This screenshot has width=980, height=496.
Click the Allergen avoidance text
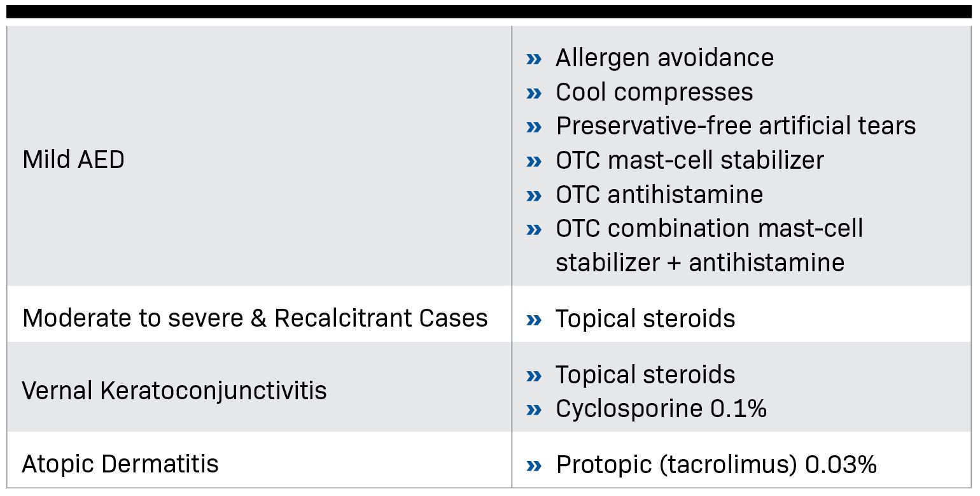click(664, 58)
